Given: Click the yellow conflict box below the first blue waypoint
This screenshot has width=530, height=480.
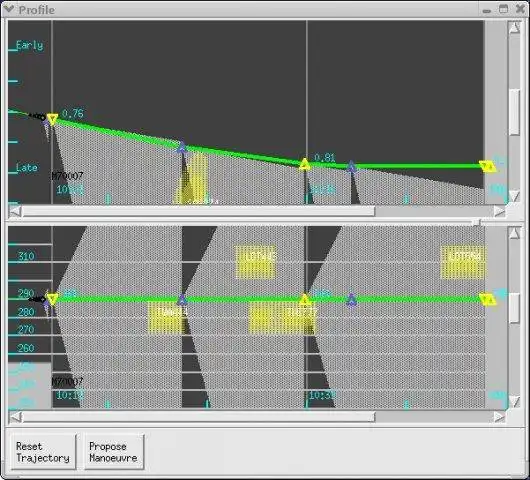Looking at the screenshot, I should (x=167, y=318).
